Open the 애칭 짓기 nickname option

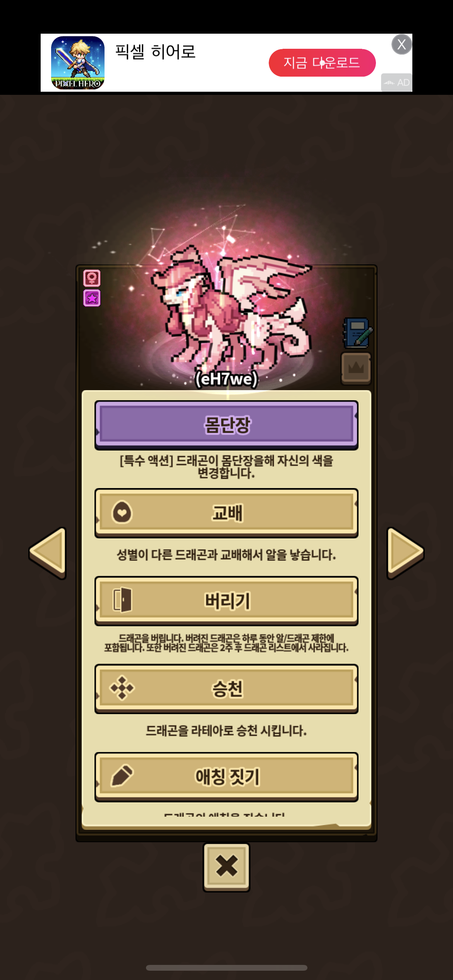[x=226, y=776]
